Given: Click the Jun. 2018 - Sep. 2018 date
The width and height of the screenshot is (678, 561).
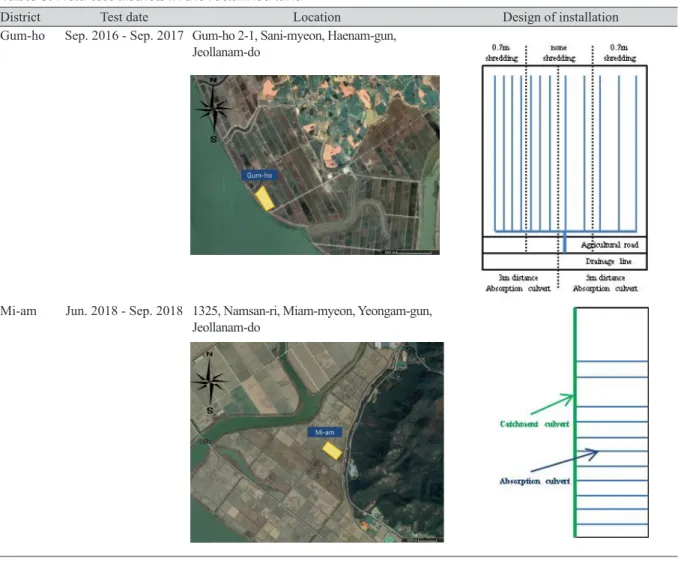Looking at the screenshot, I should click(124, 311).
